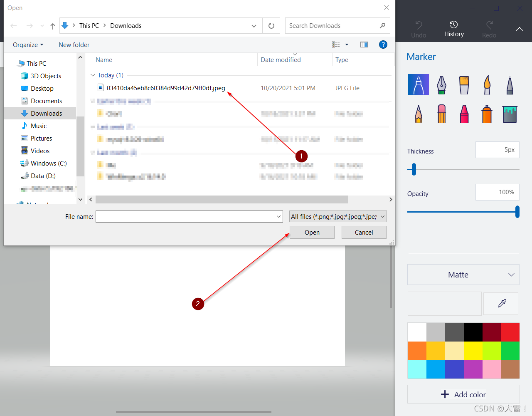Open the Matte finish dropdown
The height and width of the screenshot is (416, 532).
[463, 275]
